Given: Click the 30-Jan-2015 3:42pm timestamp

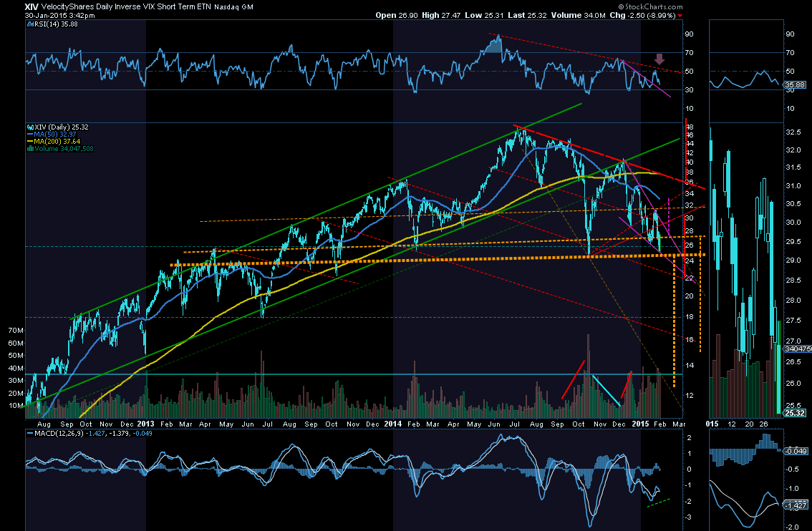Looking at the screenshot, I should pyautogui.click(x=59, y=16).
